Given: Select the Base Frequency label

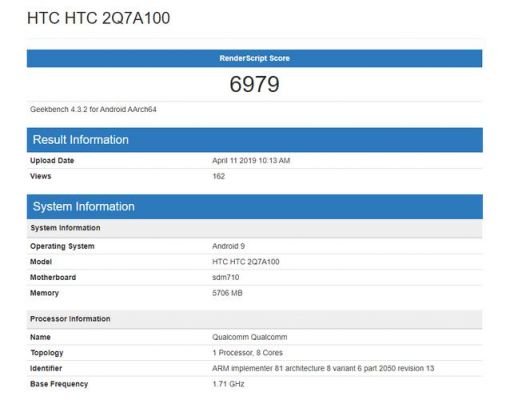Looking at the screenshot, I should point(59,384).
